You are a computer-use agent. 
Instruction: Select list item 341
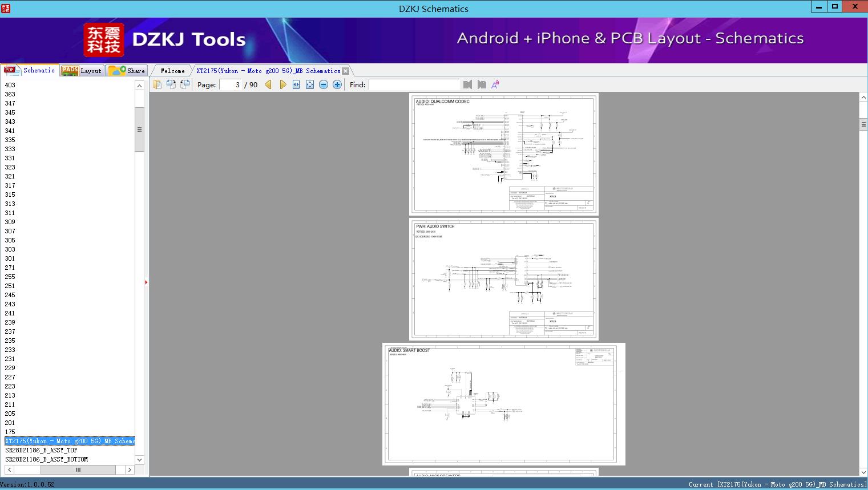click(10, 131)
